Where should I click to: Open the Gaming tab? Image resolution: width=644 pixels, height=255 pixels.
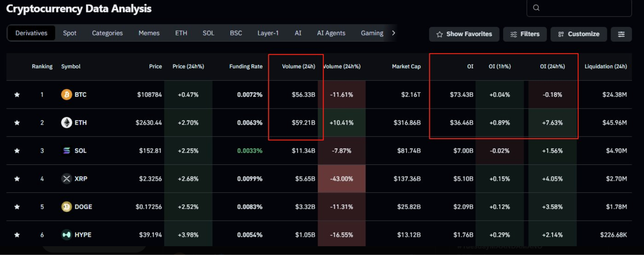coord(372,33)
